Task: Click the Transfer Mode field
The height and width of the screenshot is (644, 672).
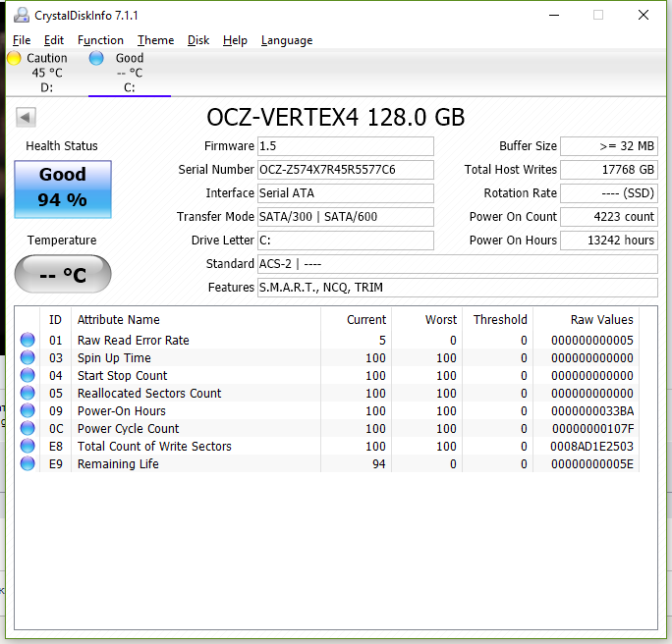Action: [x=346, y=217]
